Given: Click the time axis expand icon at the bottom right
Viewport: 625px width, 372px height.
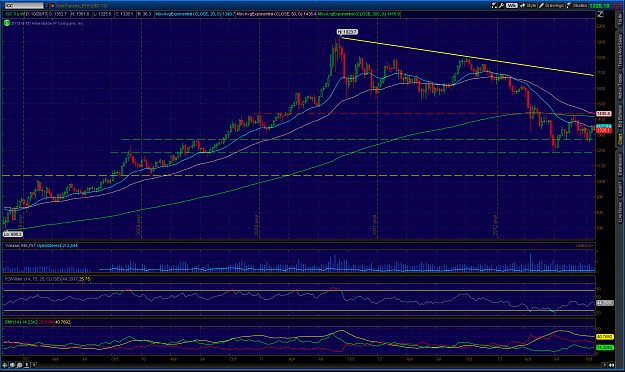Looking at the screenshot, I should pyautogui.click(x=612, y=365).
